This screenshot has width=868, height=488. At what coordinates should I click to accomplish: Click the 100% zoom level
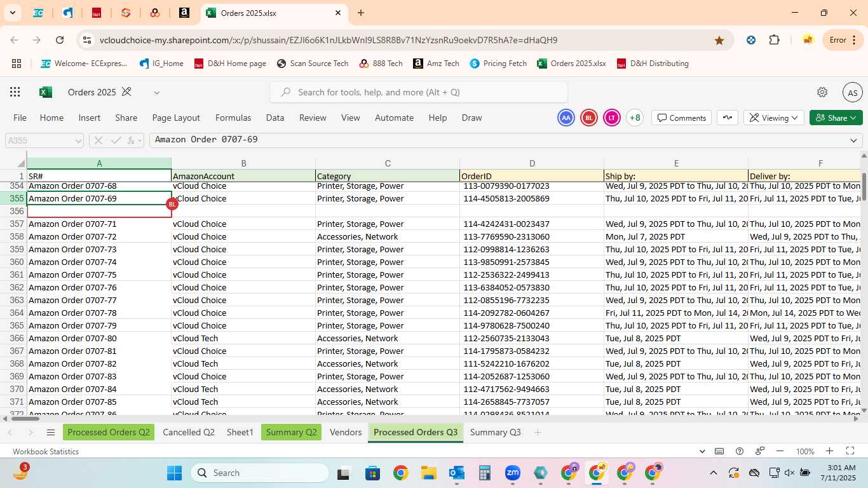point(805,451)
